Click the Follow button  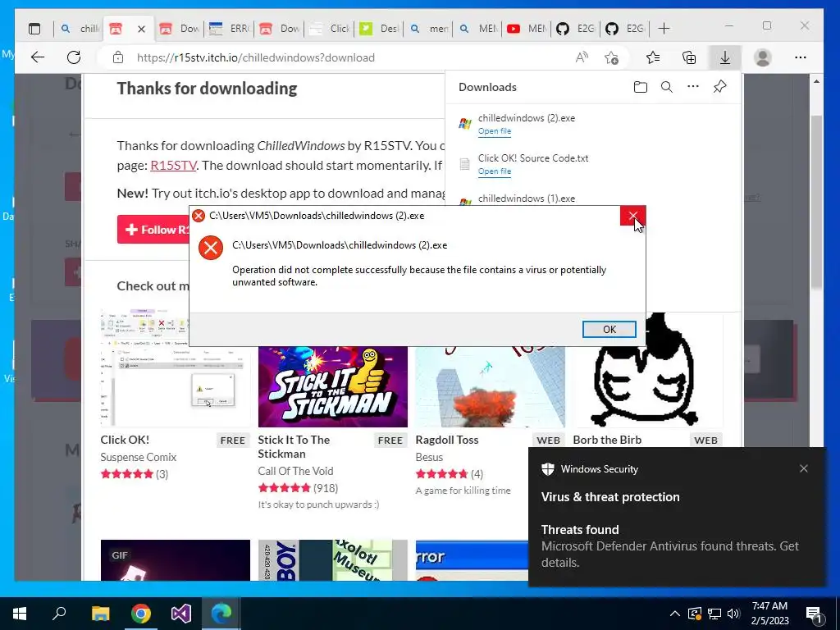153,230
